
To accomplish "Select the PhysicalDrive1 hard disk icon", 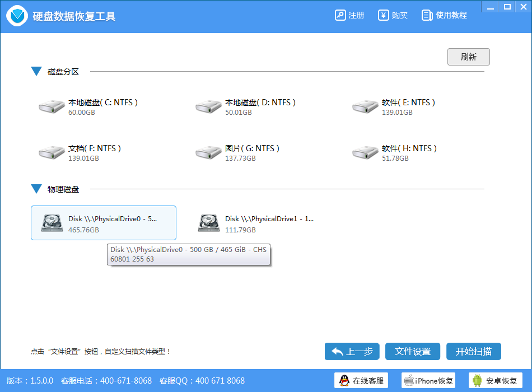I will pyautogui.click(x=208, y=223).
